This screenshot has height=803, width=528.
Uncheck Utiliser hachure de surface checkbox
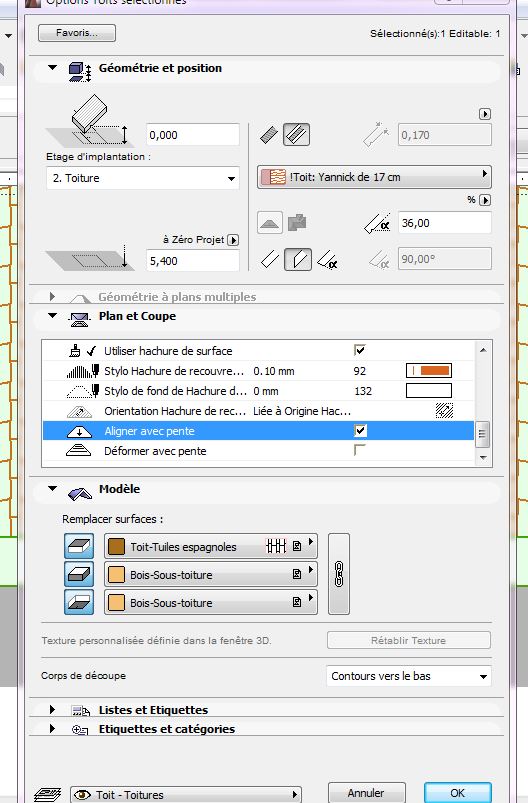click(360, 350)
